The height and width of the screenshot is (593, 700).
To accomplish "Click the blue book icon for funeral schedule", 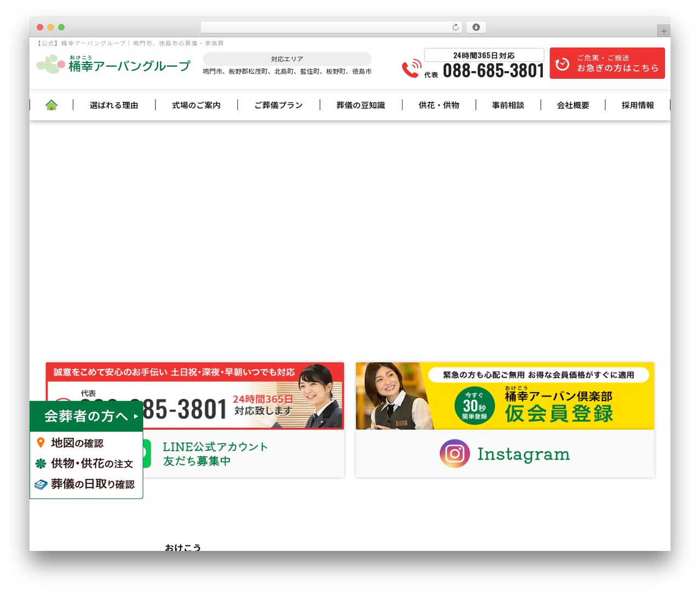I will point(40,485).
